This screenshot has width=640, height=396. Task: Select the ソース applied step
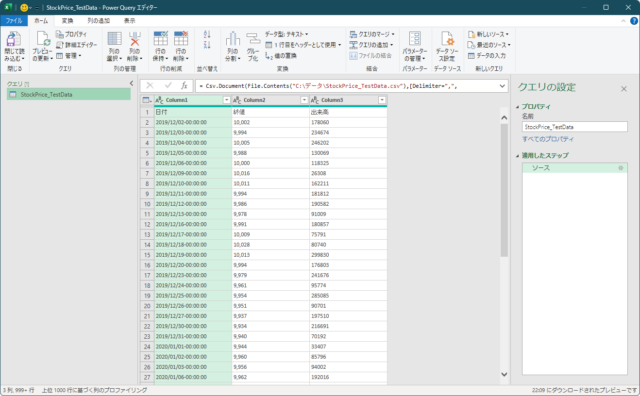[575, 168]
